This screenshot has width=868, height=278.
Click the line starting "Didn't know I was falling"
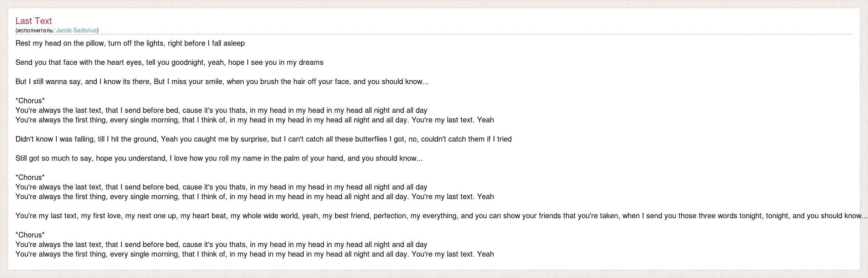click(x=263, y=139)
